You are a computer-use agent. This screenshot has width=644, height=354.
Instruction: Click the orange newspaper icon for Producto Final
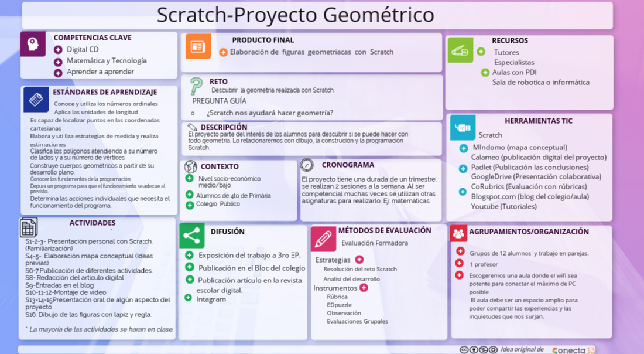(198, 46)
